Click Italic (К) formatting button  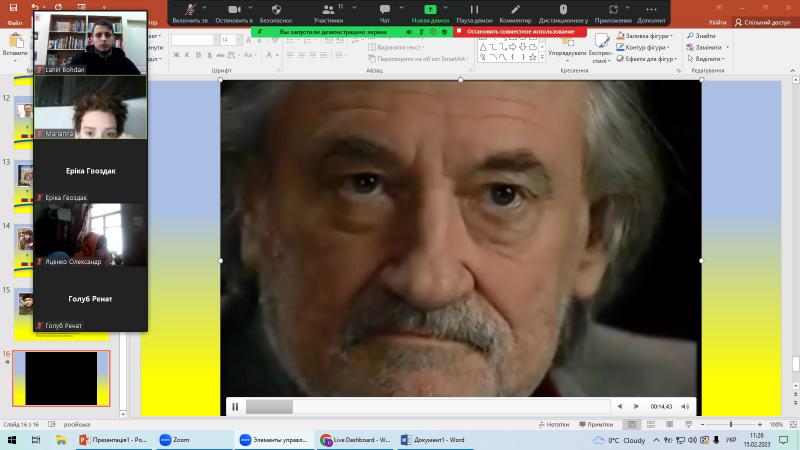(x=187, y=55)
